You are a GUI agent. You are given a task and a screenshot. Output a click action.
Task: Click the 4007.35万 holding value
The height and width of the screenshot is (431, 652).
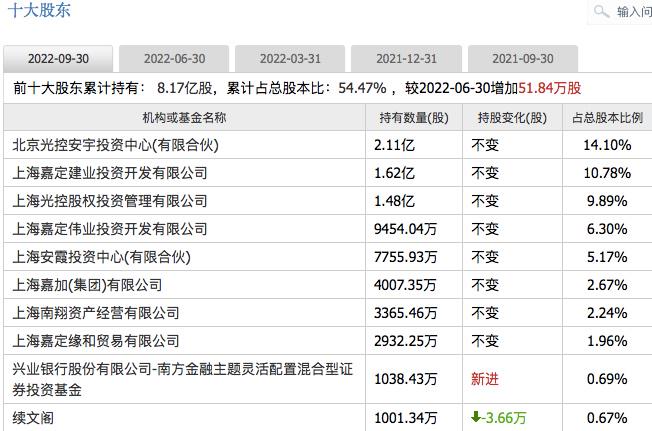[x=405, y=285]
